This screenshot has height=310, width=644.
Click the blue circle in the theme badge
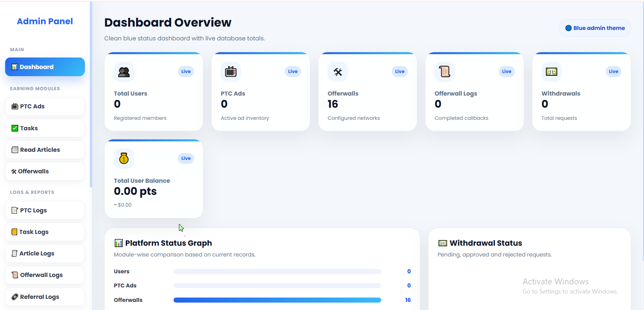pyautogui.click(x=568, y=28)
